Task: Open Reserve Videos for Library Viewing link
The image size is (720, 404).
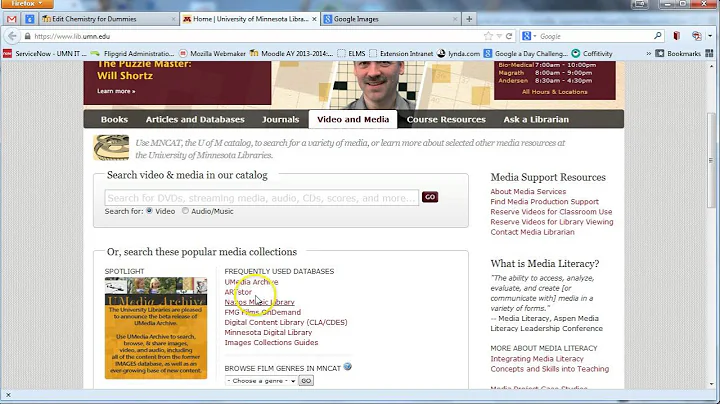Action: click(x=551, y=222)
